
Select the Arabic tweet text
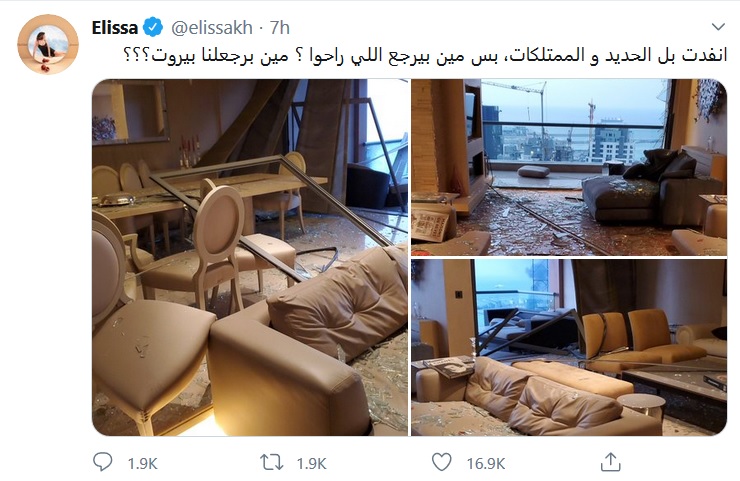pos(425,56)
